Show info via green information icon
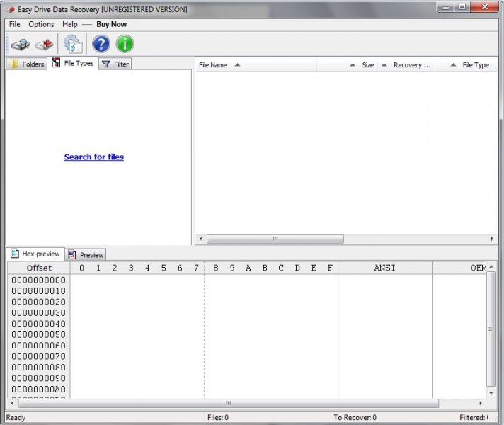504x425 pixels. [x=125, y=44]
